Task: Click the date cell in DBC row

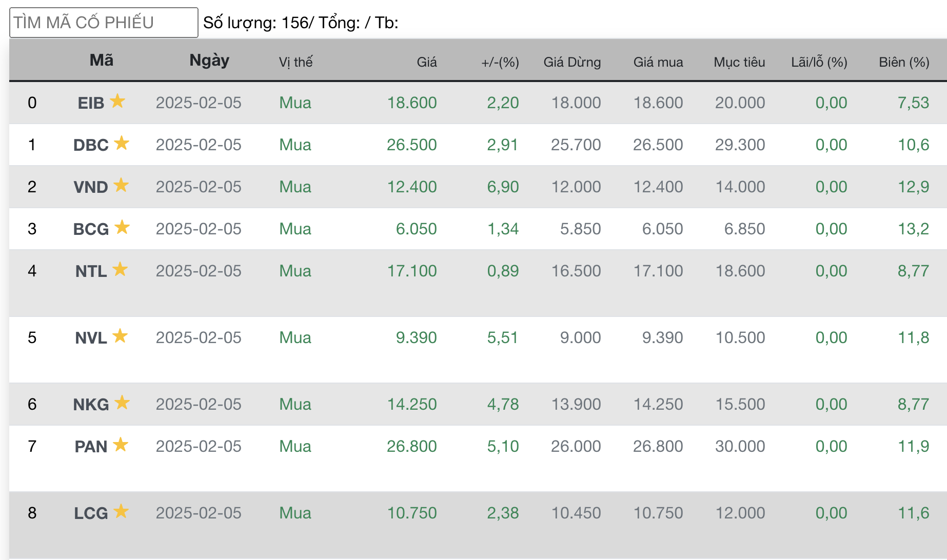Action: [199, 145]
